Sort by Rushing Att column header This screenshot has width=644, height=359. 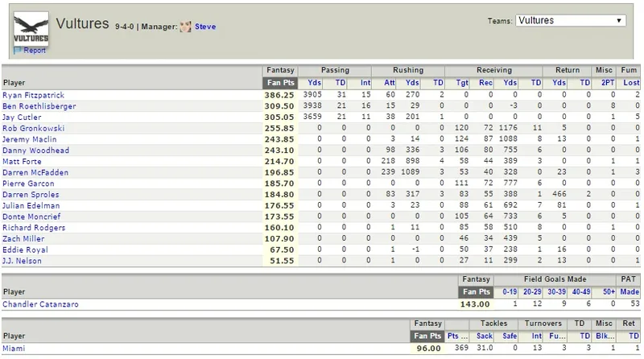[390, 83]
